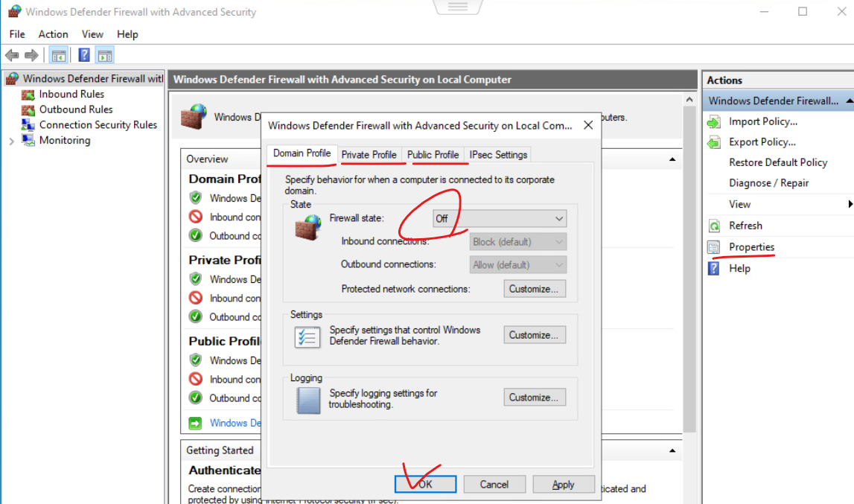
Task: Click Customize for firewall behavior Settings
Action: [535, 335]
